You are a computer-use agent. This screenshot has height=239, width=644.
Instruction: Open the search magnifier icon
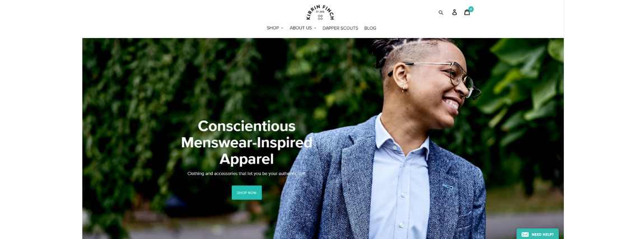(x=441, y=12)
